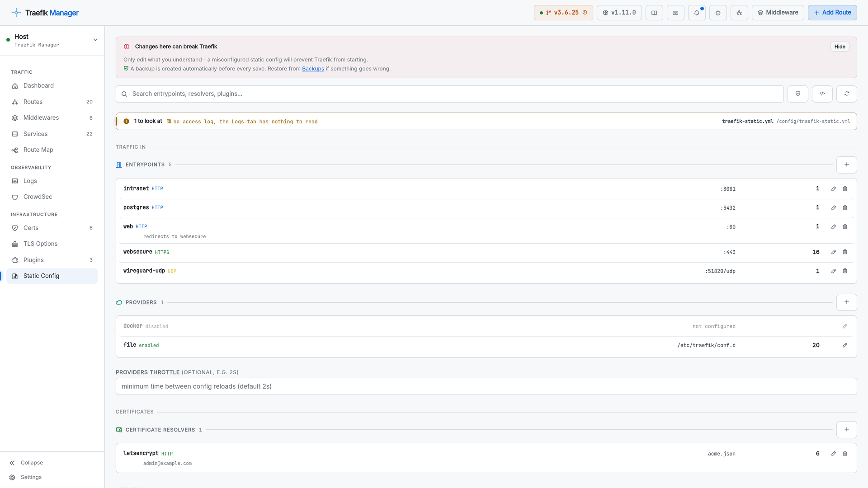
Task: Edit the intranet entrypoint
Action: point(834,189)
